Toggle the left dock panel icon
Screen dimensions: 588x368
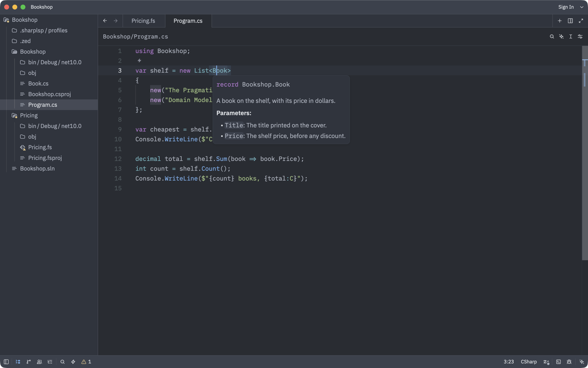pos(6,362)
